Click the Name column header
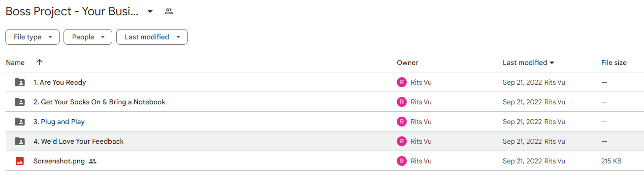The image size is (644, 191). pos(15,63)
